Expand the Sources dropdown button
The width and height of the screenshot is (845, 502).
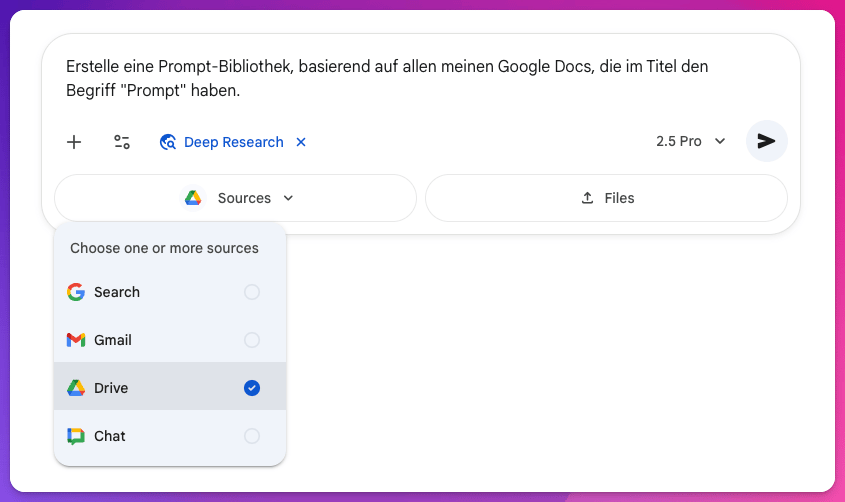tap(236, 198)
